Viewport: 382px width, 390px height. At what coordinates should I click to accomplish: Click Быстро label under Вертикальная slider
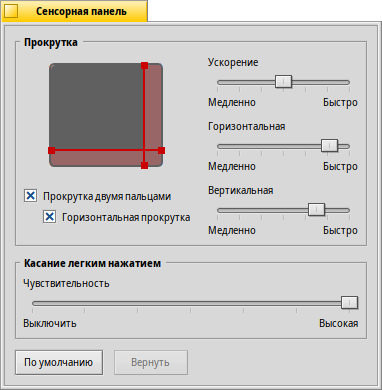(340, 230)
